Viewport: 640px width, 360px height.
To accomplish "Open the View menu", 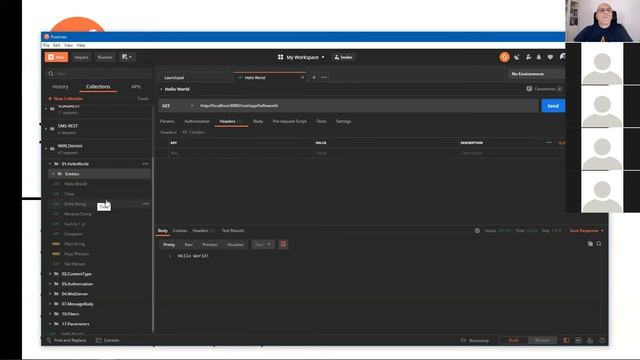I will pos(68,45).
